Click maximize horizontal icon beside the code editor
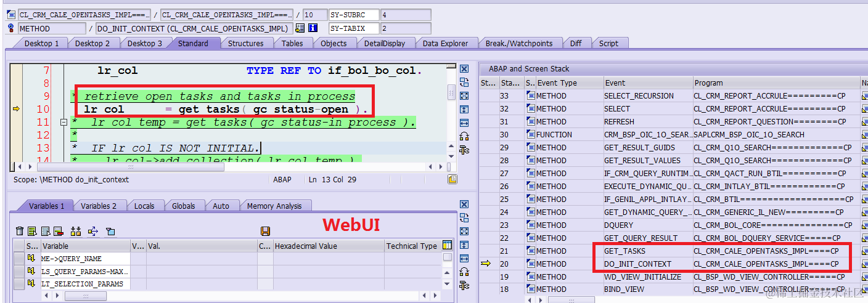Screen dimensions: 868x303 [464, 123]
